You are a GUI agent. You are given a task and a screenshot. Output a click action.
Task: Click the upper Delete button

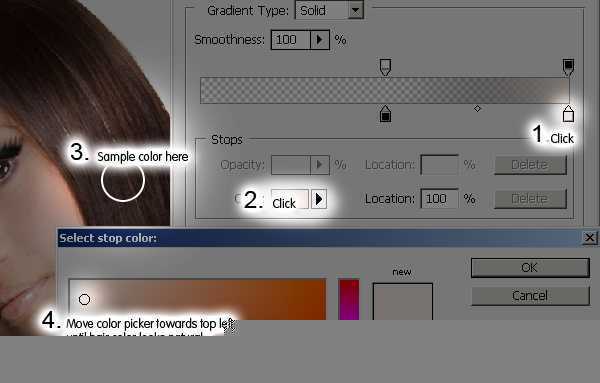pos(530,165)
